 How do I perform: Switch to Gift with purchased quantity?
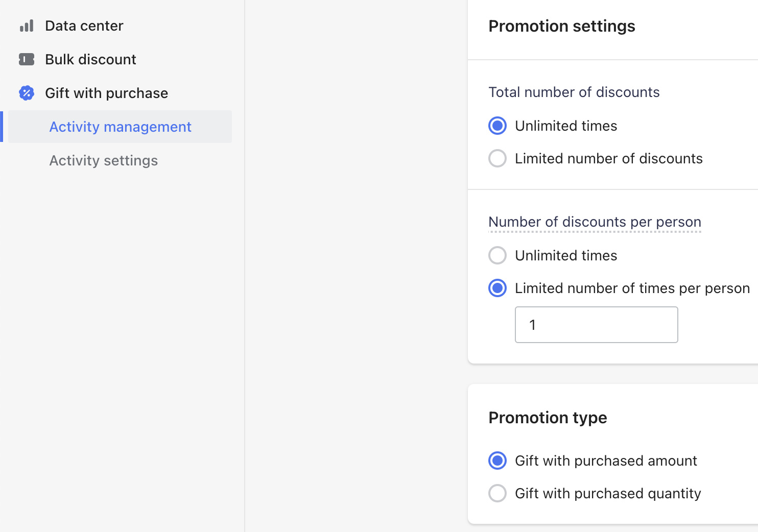(498, 493)
